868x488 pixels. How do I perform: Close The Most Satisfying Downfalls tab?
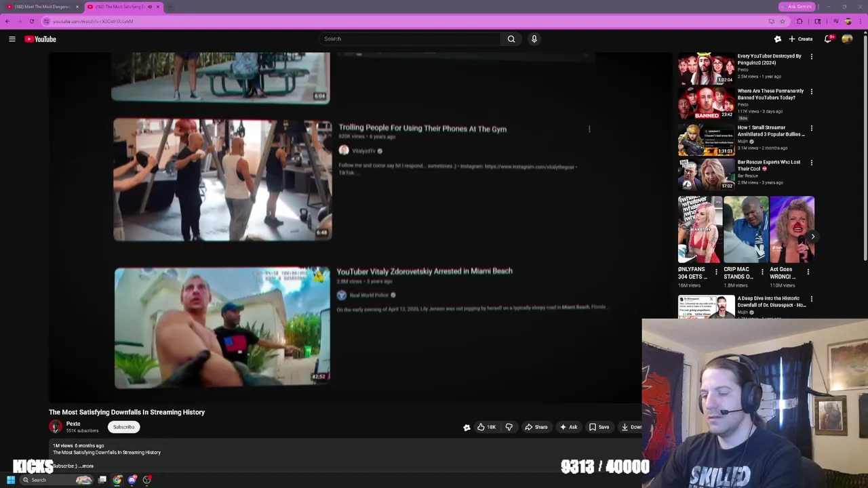click(158, 7)
